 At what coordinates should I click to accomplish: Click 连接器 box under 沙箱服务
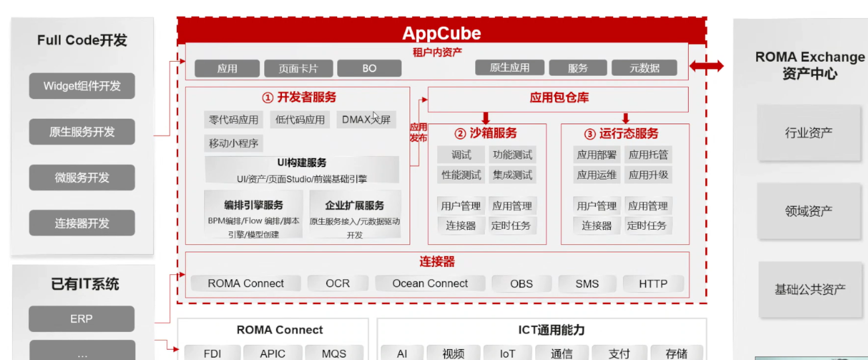pos(461,226)
